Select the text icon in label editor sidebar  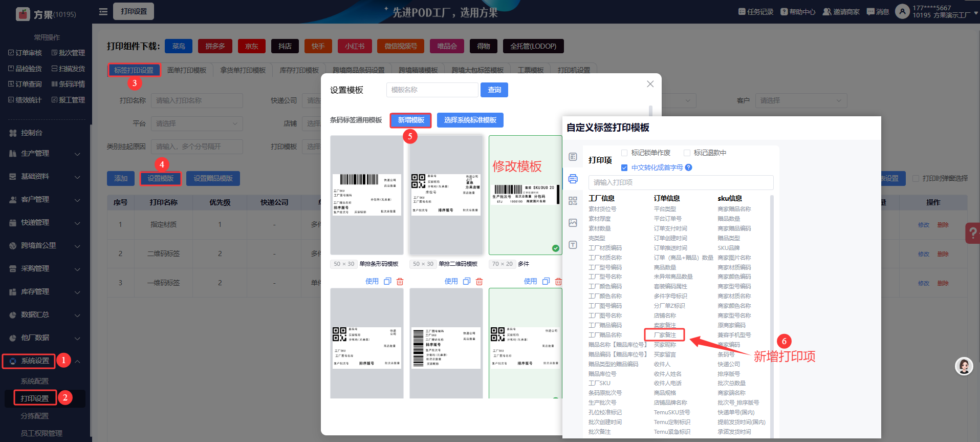click(x=573, y=245)
